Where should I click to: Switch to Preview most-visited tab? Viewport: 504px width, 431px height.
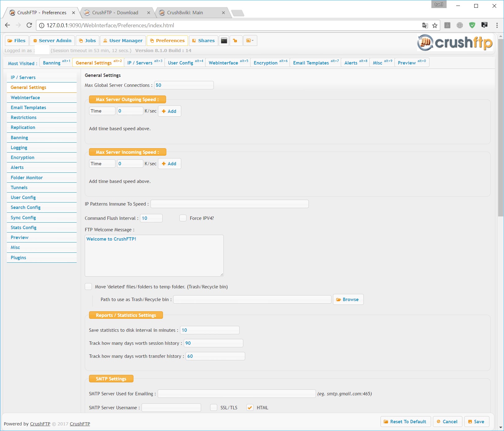pyautogui.click(x=412, y=62)
